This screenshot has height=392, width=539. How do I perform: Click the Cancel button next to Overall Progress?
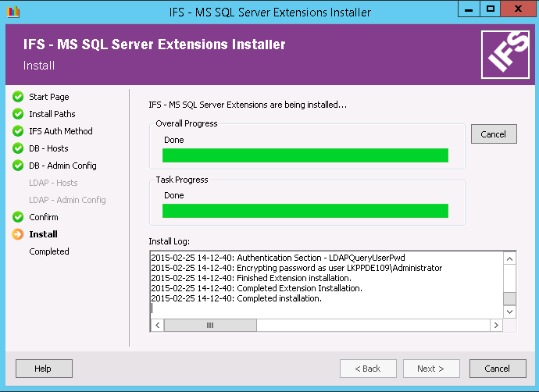click(x=494, y=134)
